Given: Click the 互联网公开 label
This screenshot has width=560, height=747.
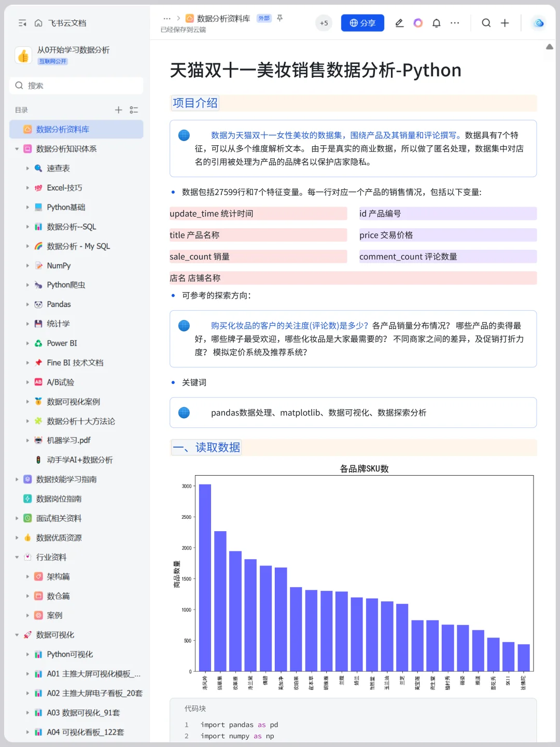Looking at the screenshot, I should click(52, 61).
